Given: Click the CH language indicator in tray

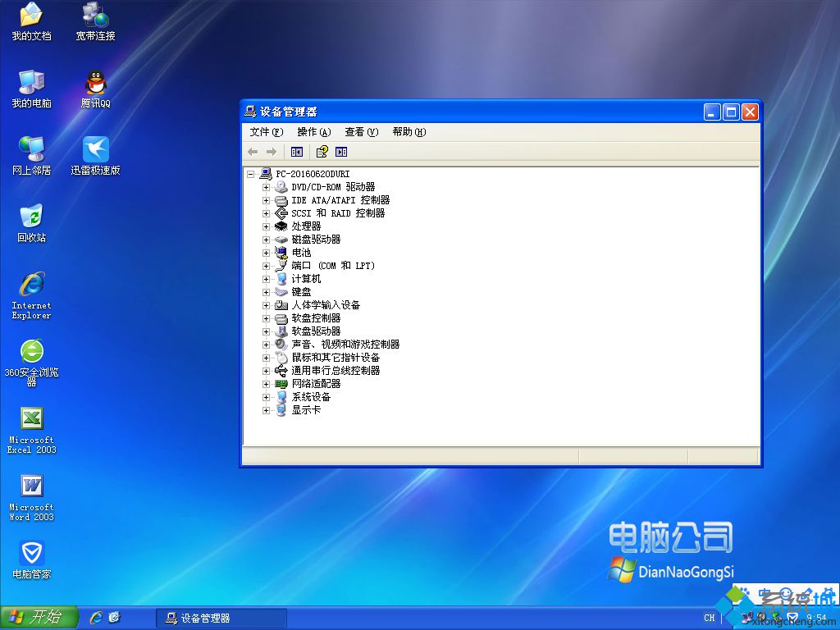Looking at the screenshot, I should coord(710,618).
